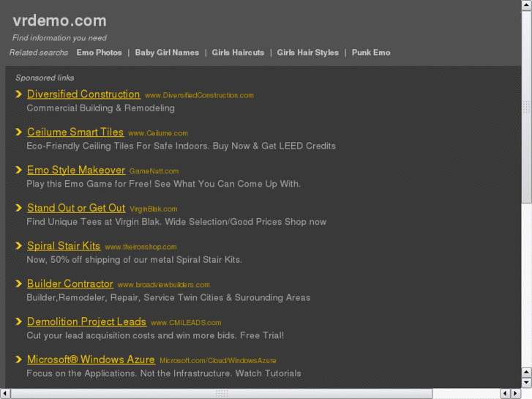Viewport: 532px width, 399px height.
Task: Click the arrow beside Ceilume Smart Tiles
Action: coord(19,132)
